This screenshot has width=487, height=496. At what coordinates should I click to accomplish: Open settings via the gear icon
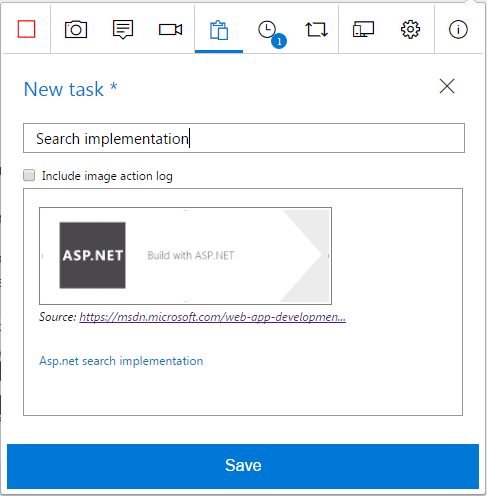click(410, 29)
